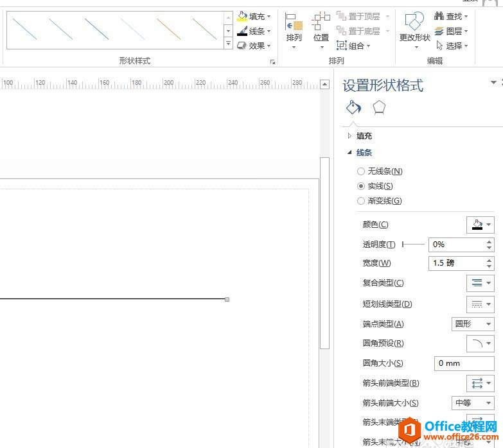Viewport: 503px width, 448px height.
Task: Open the Layers (图层) menu
Action: coord(452,31)
